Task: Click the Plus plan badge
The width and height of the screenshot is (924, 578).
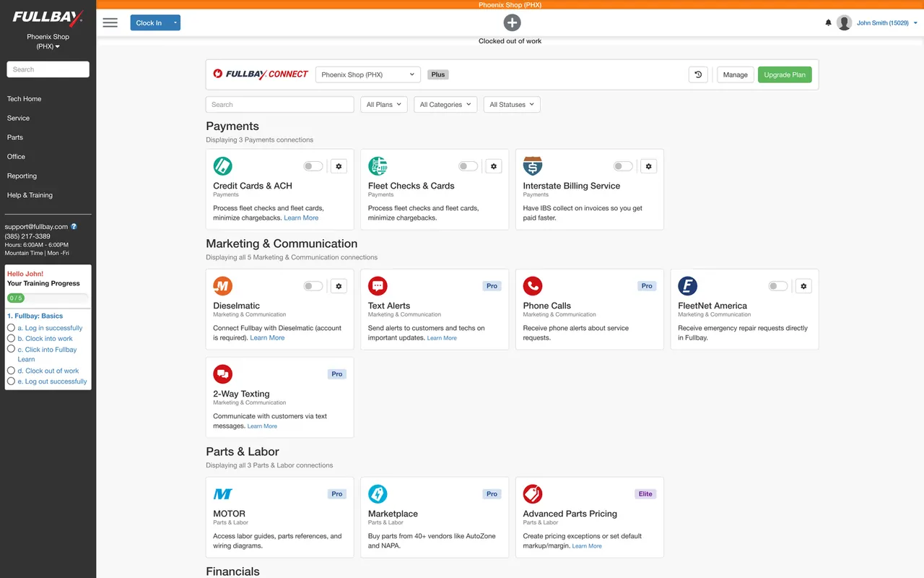Action: click(438, 74)
